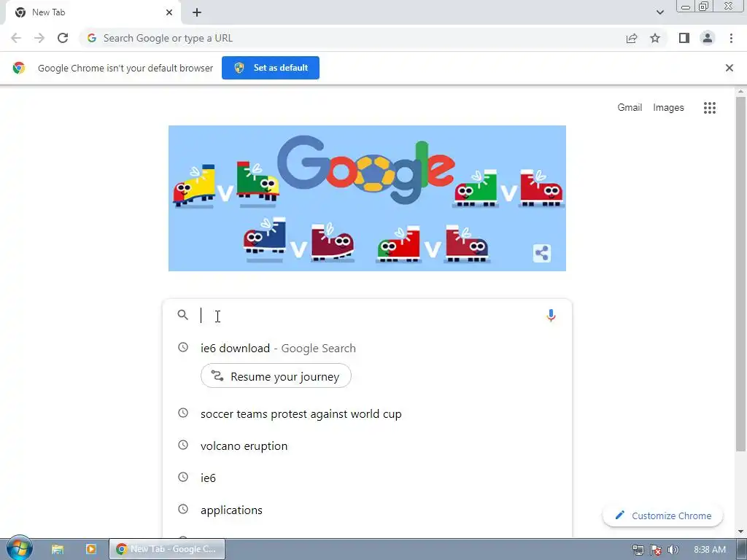Image resolution: width=747 pixels, height=560 pixels.
Task: Click the volume speaker tray icon
Action: (x=673, y=550)
